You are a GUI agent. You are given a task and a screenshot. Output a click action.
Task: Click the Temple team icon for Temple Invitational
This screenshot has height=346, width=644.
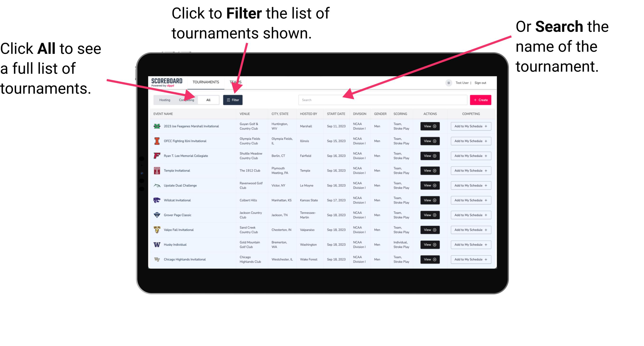[x=156, y=171]
